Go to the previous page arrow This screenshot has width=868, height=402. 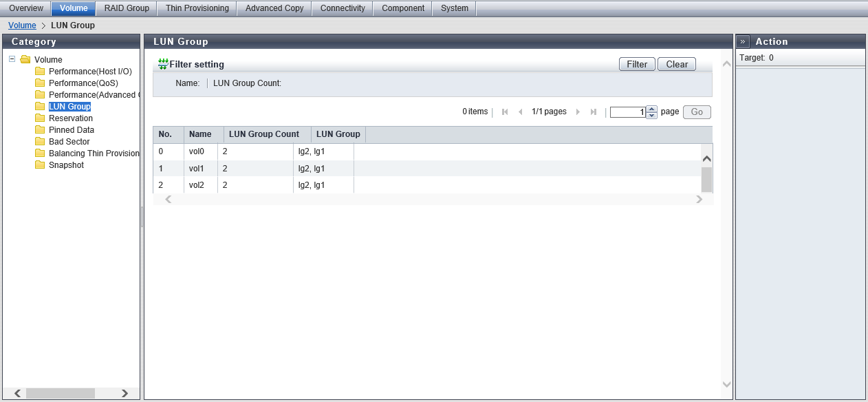[520, 112]
